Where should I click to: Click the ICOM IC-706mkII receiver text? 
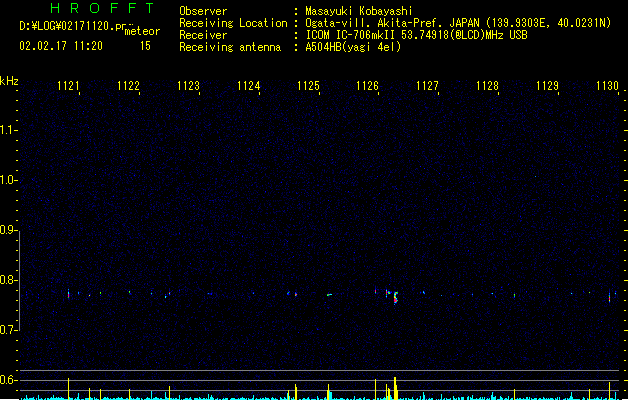coord(416,35)
